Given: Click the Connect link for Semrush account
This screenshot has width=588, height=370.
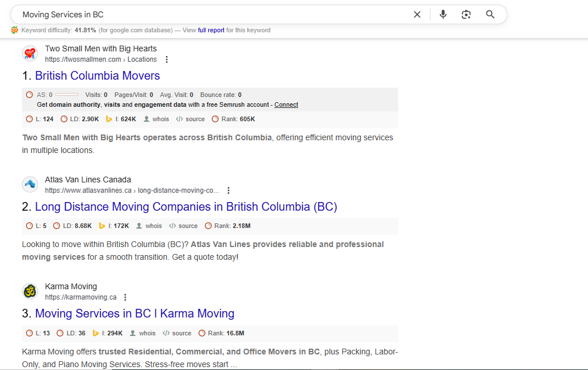Looking at the screenshot, I should tap(286, 104).
